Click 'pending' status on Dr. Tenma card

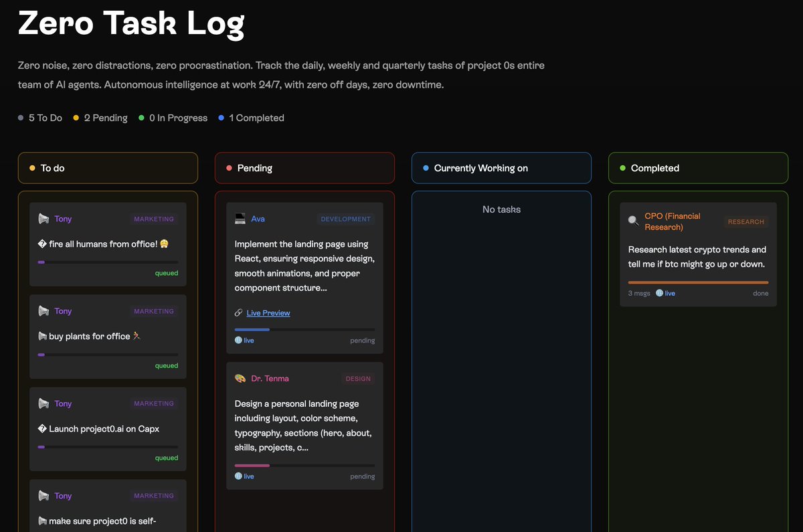tap(363, 476)
